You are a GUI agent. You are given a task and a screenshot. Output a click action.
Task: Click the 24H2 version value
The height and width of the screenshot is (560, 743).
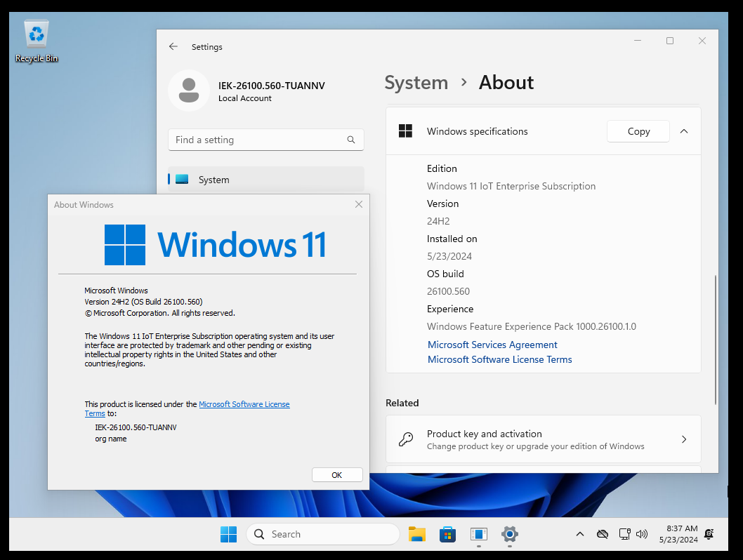tap(438, 221)
